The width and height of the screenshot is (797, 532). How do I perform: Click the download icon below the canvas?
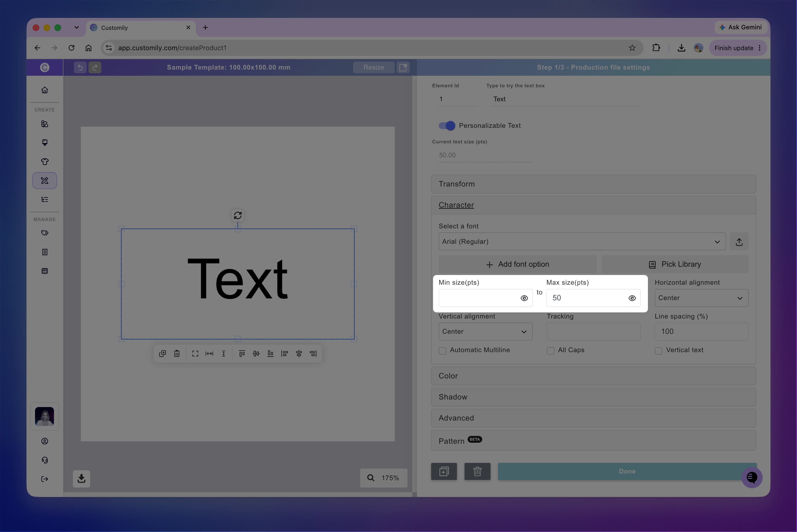coord(81,478)
